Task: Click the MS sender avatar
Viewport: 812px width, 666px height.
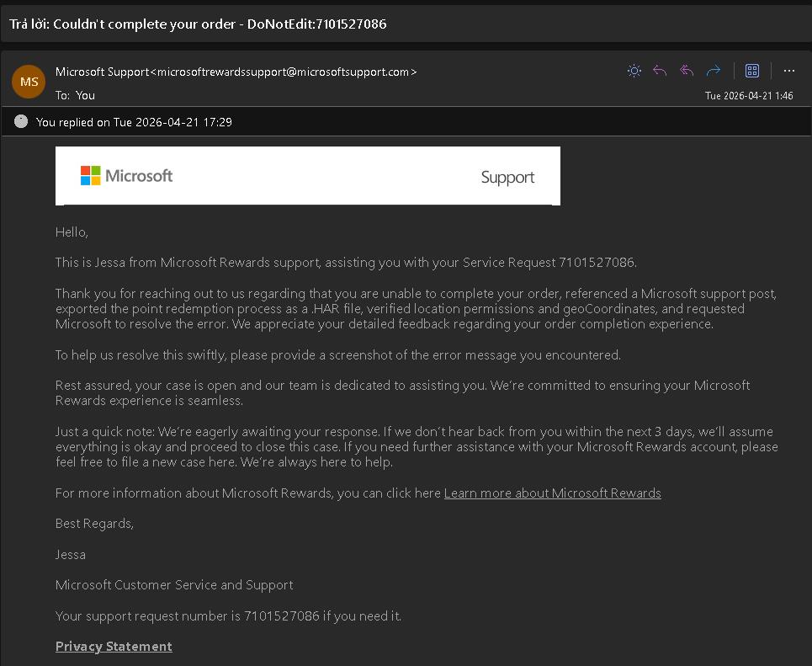Action: click(x=29, y=82)
